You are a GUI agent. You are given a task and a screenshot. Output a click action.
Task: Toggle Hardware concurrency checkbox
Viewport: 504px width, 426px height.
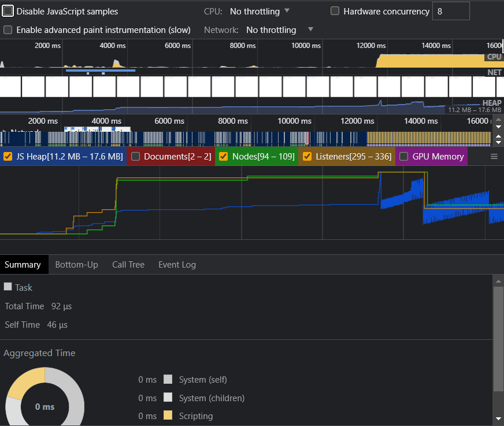click(x=335, y=11)
